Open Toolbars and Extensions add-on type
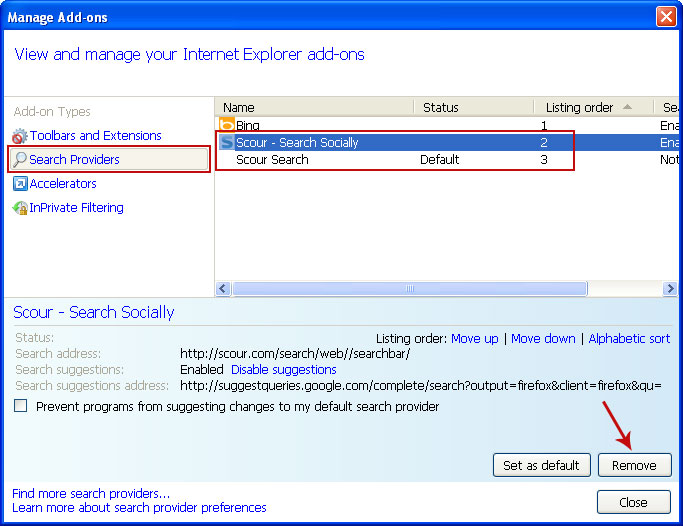Image resolution: width=683 pixels, height=526 pixels. coord(95,136)
